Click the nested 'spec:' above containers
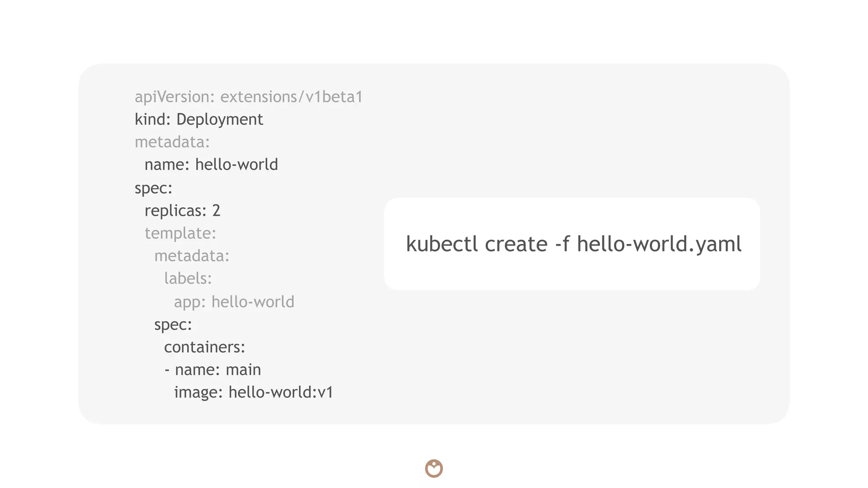This screenshot has width=868, height=488. click(173, 325)
